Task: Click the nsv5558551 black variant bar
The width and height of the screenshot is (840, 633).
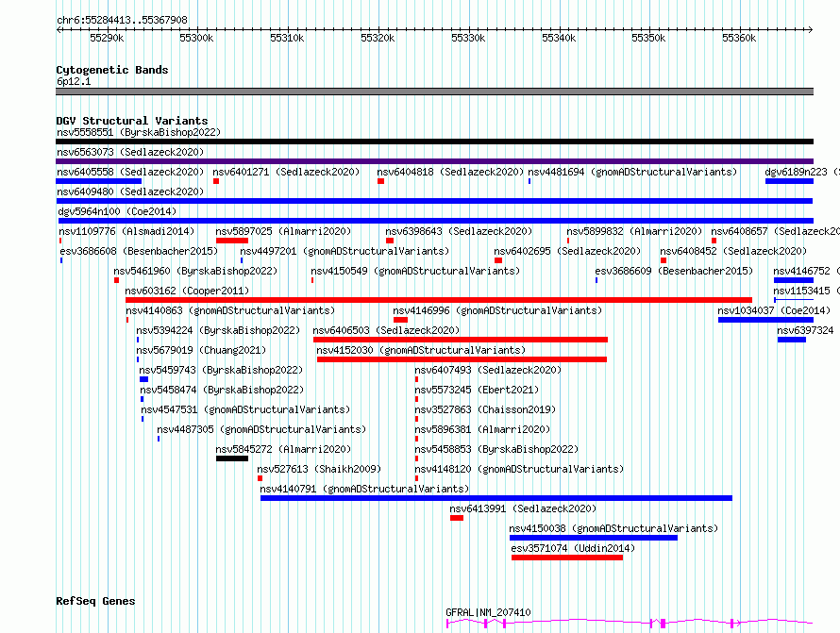Action: click(x=434, y=142)
